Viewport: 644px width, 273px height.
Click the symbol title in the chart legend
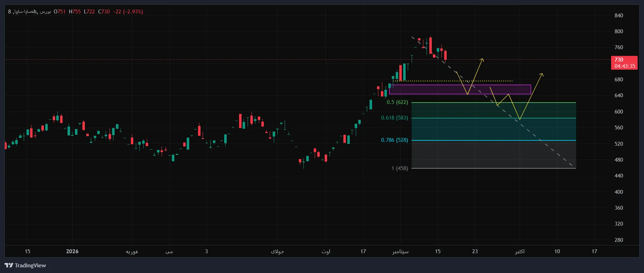(30, 12)
